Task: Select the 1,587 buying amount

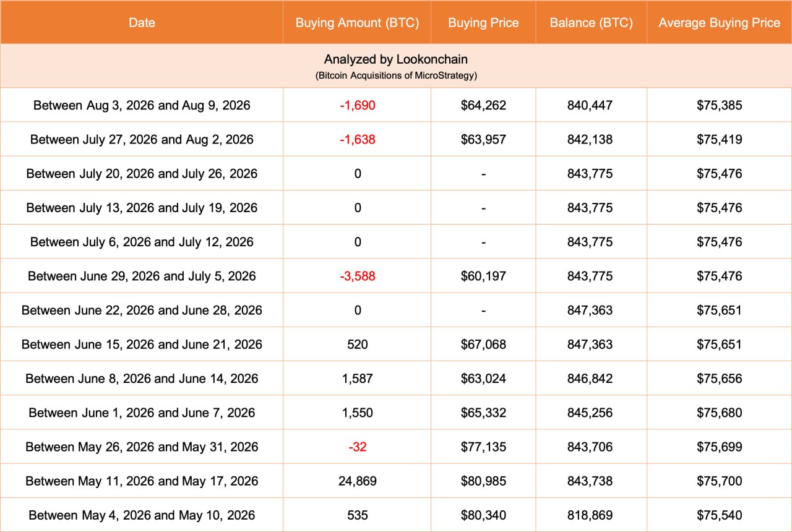Action: coord(358,379)
